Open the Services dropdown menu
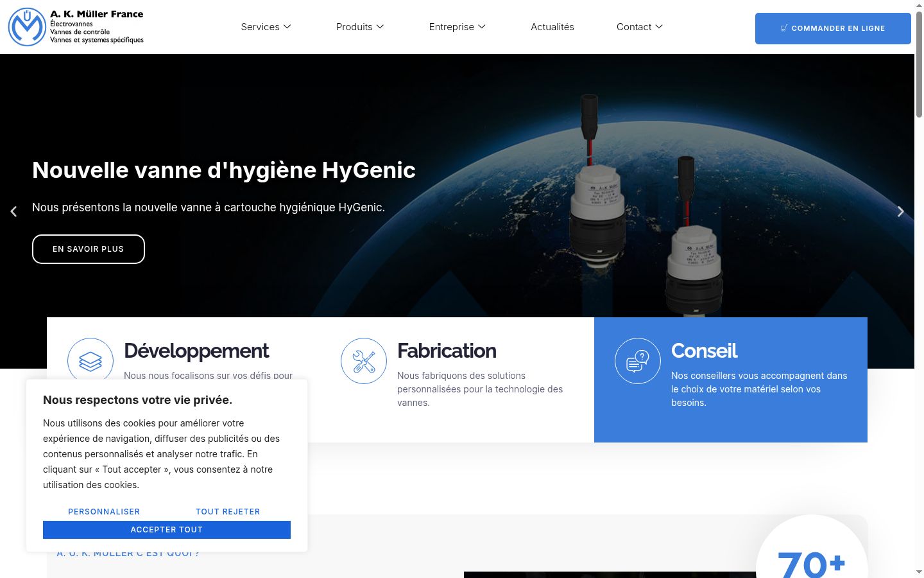Viewport: 924px width, 578px height. pos(266,27)
